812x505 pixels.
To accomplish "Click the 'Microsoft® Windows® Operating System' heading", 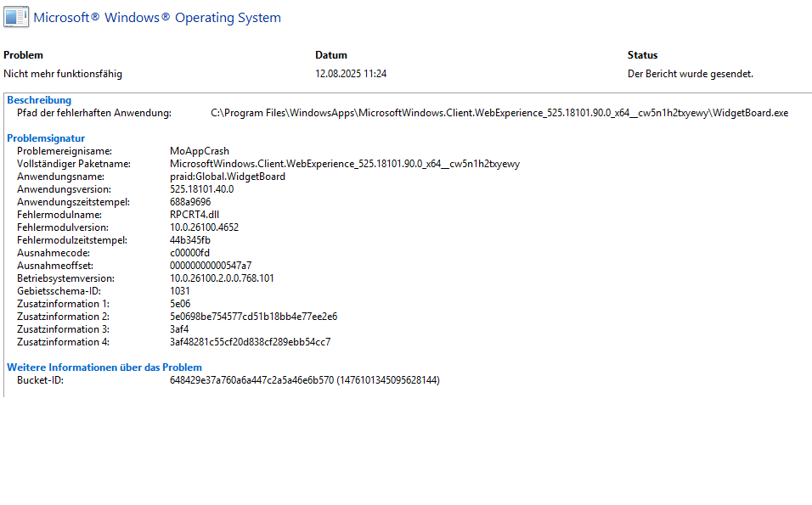I will (157, 18).
